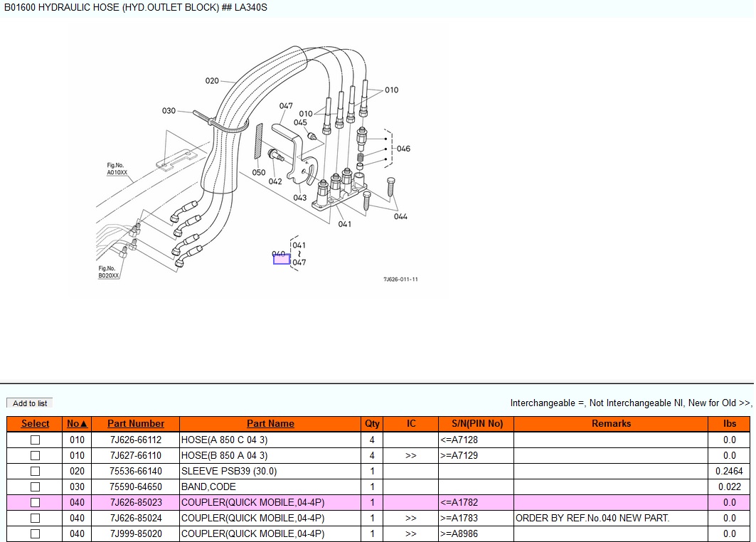Sort by the No column arrow
Viewport: 756px width, 542px height.
pos(77,423)
